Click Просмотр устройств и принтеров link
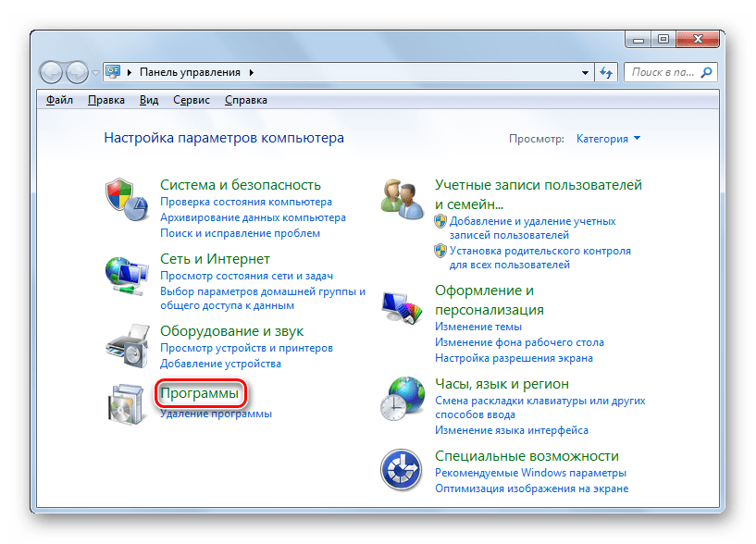This screenshot has height=544, width=756. click(246, 348)
